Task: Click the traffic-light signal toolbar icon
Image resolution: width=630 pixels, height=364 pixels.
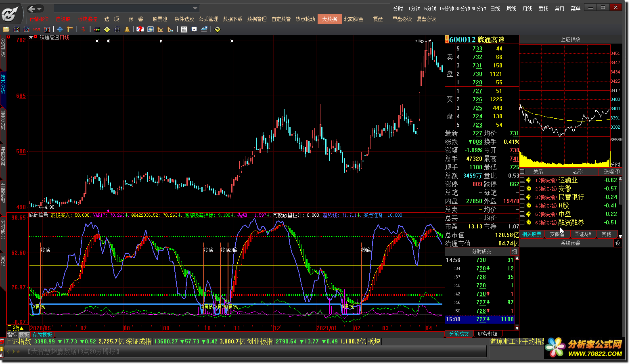Action: point(97,29)
